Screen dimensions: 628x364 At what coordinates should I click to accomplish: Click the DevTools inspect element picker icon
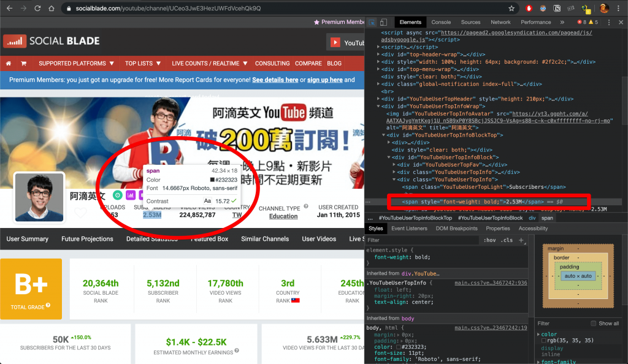pos(372,23)
